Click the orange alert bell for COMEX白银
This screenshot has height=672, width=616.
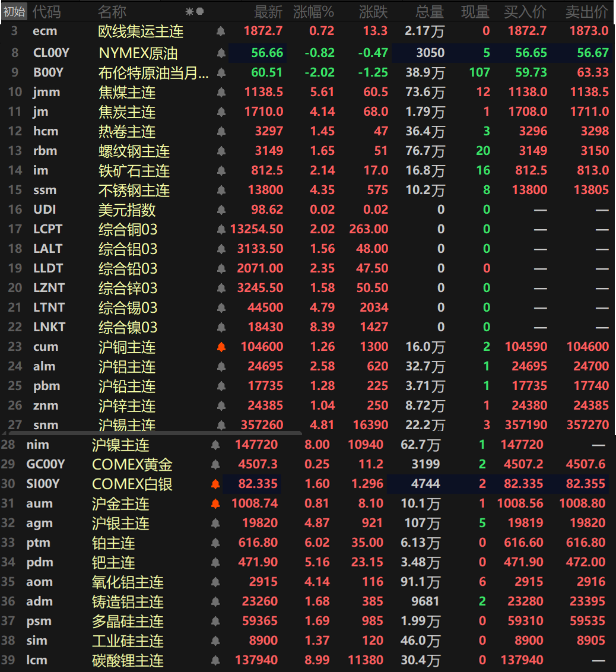tap(215, 484)
